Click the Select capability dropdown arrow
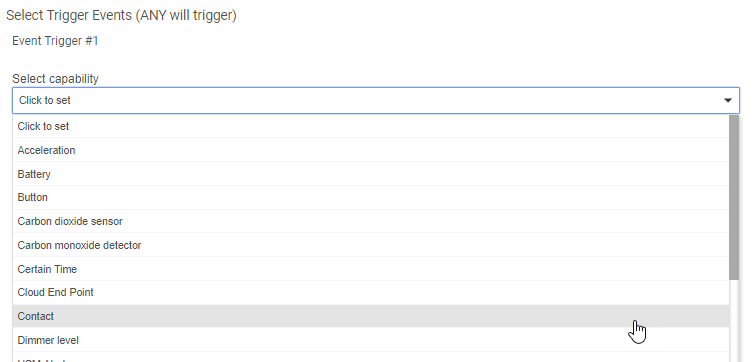The width and height of the screenshot is (754, 362). (728, 100)
